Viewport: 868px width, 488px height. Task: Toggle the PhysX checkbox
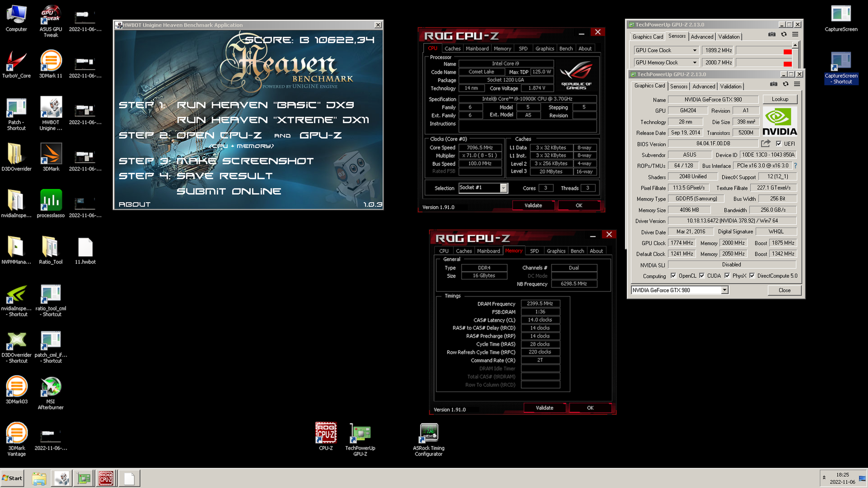click(x=727, y=276)
